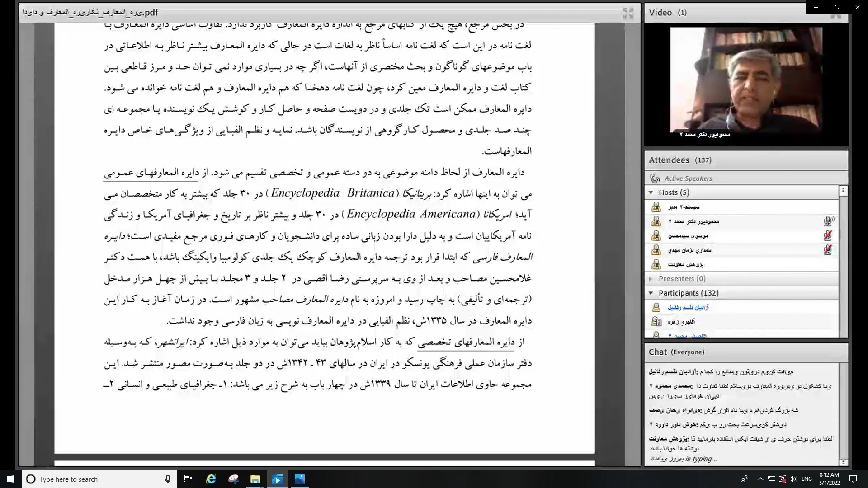Image resolution: width=868 pixels, height=488 pixels.
Task: Click the Video (1) pod title
Action: [667, 13]
